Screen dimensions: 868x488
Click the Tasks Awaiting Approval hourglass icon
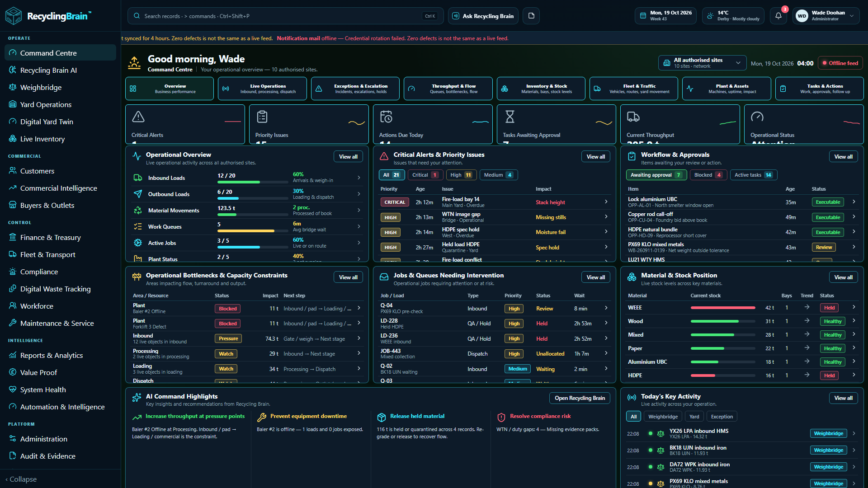[509, 117]
